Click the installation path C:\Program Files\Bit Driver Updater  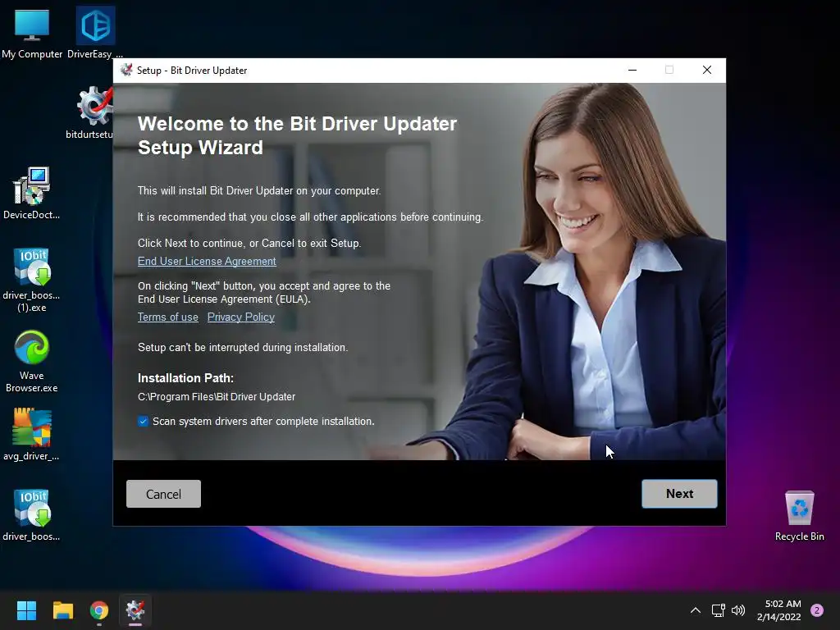pos(217,397)
